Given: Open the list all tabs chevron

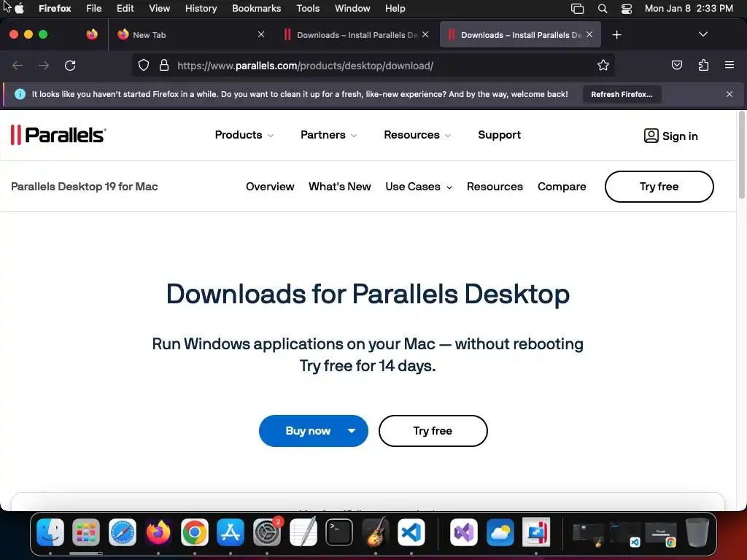Looking at the screenshot, I should [703, 34].
